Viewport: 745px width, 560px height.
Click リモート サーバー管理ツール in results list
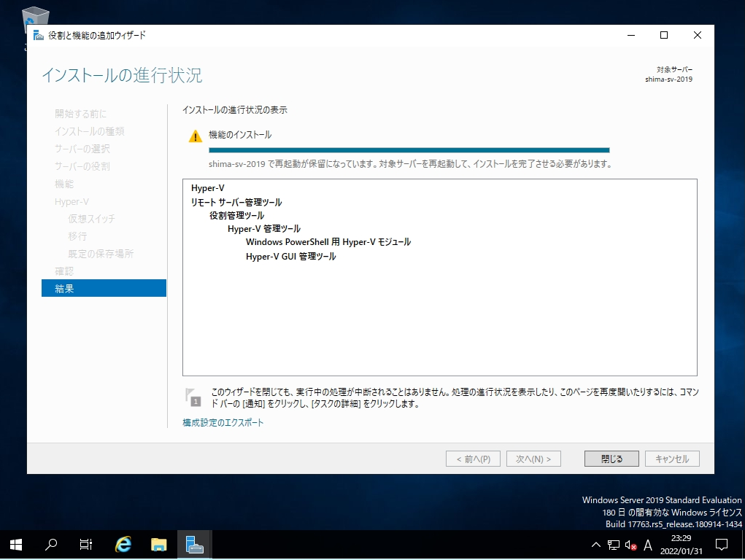click(x=236, y=202)
